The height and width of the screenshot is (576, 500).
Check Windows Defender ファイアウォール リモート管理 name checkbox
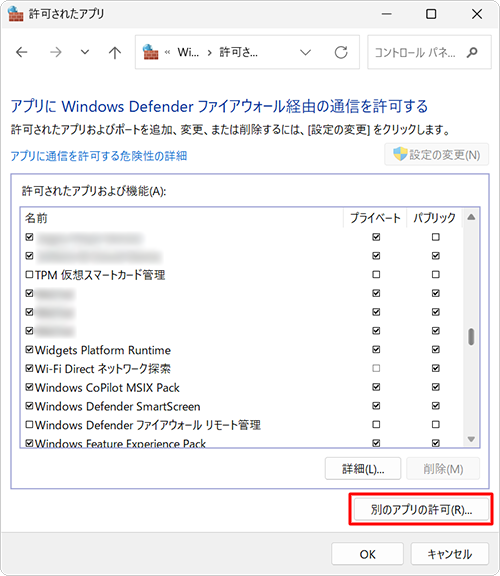(29, 425)
